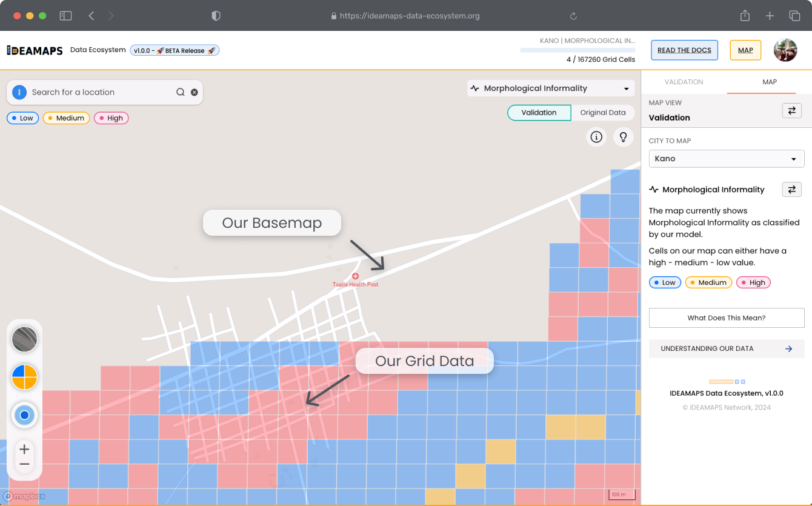
Task: Select the colored quadrant basemap style
Action: (24, 377)
